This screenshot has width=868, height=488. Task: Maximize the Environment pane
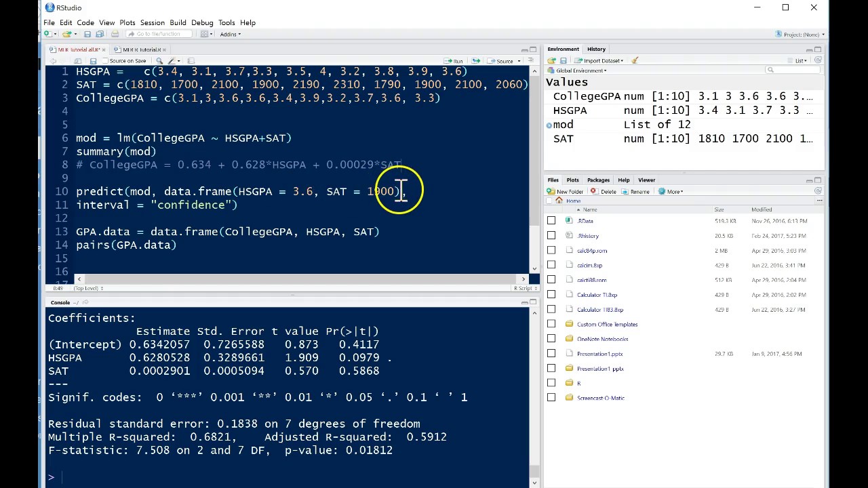(818, 49)
